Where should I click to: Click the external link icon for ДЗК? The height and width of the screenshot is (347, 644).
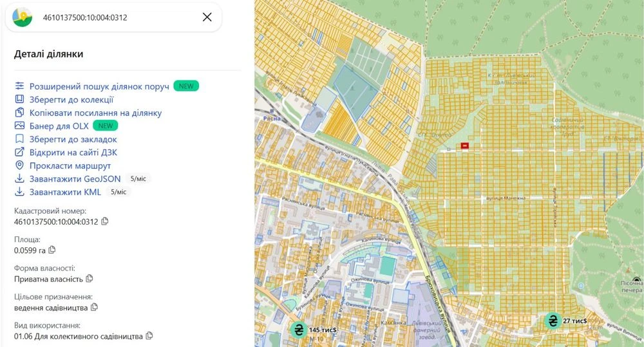click(19, 152)
